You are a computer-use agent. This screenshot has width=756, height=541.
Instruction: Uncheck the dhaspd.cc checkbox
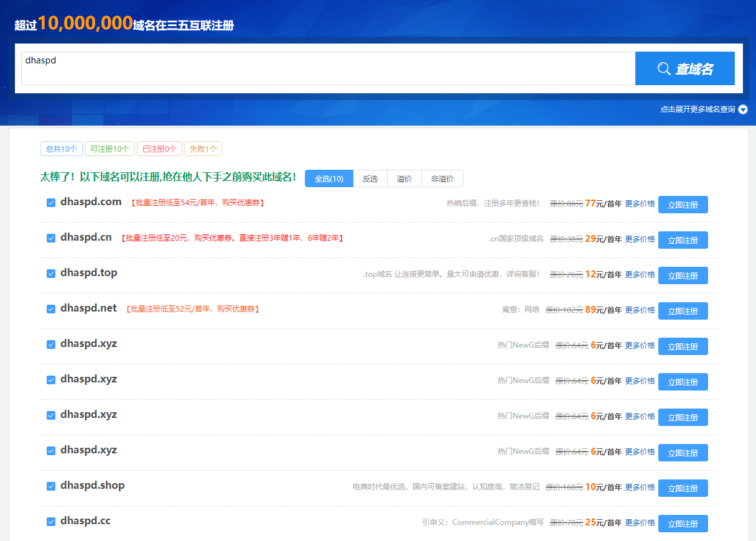51,522
